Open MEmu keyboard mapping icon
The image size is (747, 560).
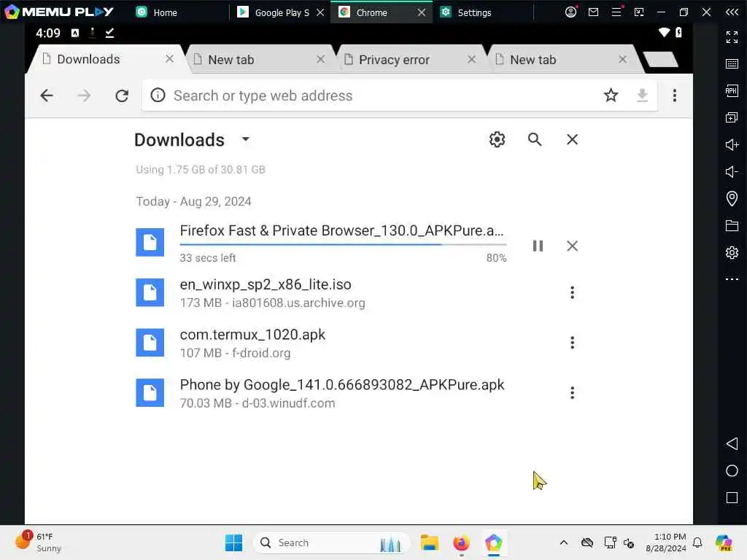(x=732, y=64)
